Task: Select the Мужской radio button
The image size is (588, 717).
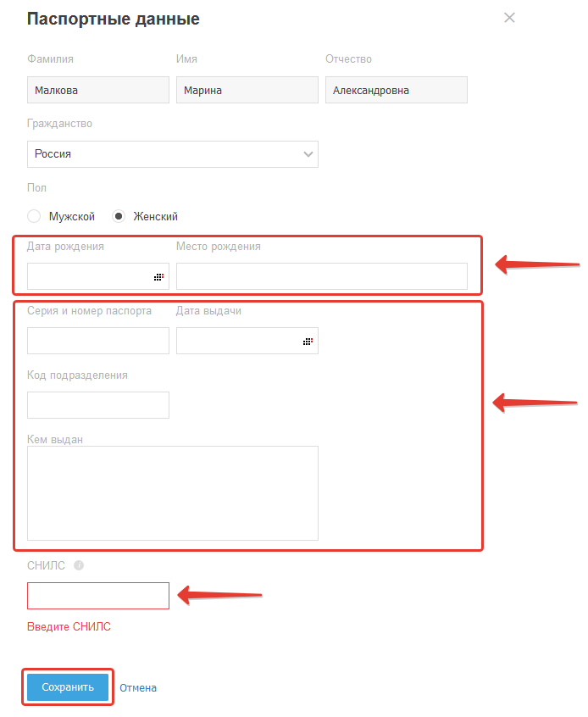Action: click(x=34, y=216)
